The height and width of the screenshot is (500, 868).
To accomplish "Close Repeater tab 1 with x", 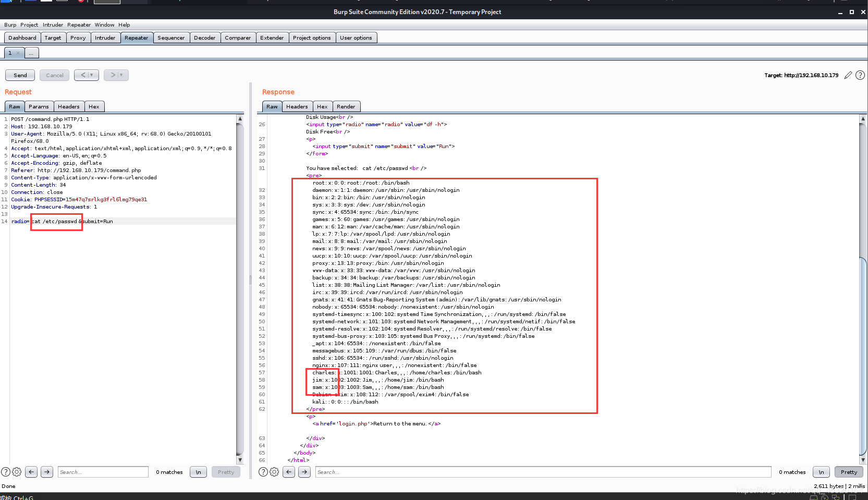I will (x=18, y=53).
